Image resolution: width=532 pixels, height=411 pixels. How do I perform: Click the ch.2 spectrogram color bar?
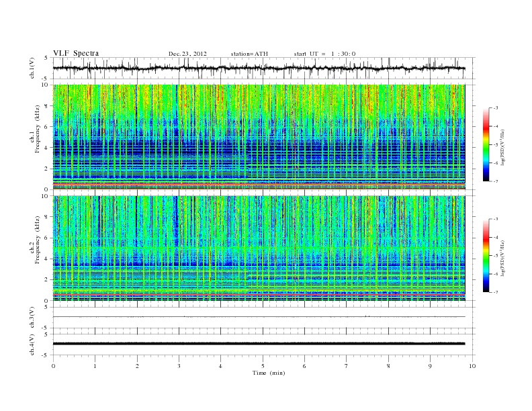[x=486, y=256]
